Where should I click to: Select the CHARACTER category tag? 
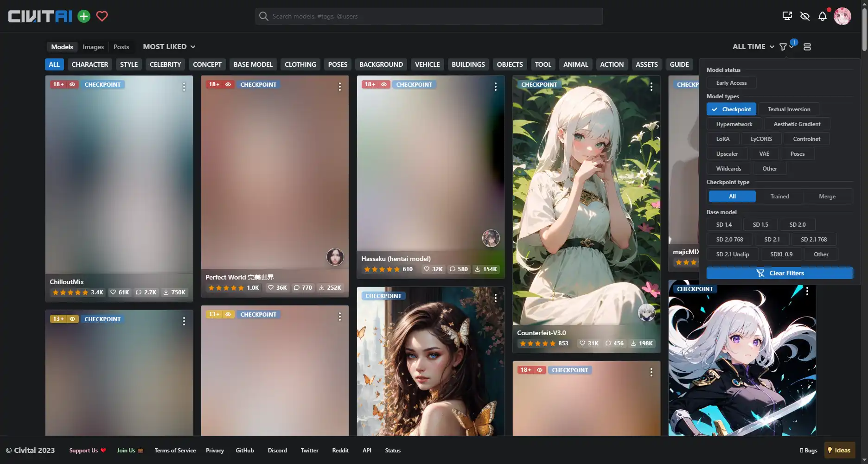[x=89, y=64]
